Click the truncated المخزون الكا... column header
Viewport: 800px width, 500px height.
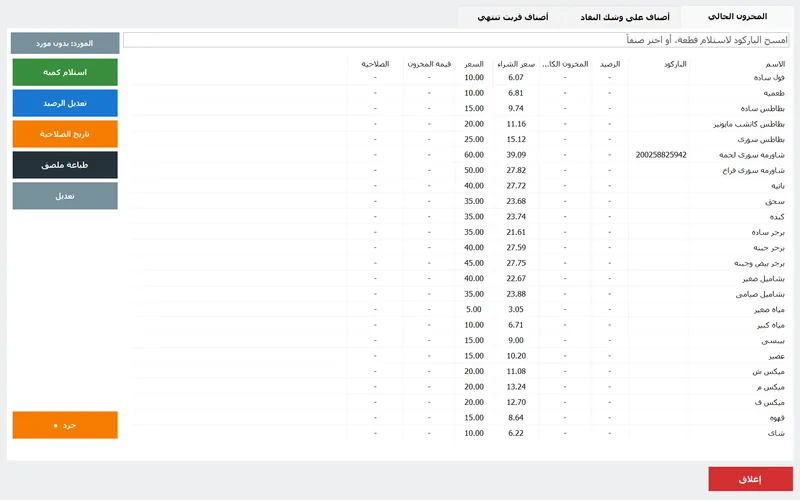click(565, 64)
